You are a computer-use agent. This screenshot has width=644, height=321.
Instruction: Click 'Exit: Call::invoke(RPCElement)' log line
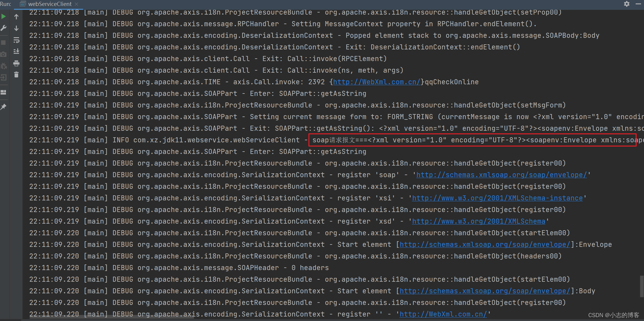[208, 59]
